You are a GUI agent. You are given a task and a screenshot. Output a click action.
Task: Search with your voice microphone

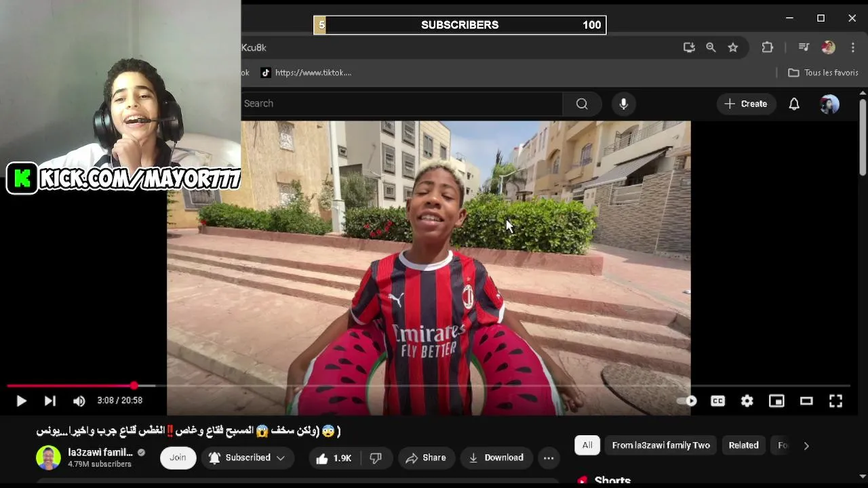tap(624, 104)
